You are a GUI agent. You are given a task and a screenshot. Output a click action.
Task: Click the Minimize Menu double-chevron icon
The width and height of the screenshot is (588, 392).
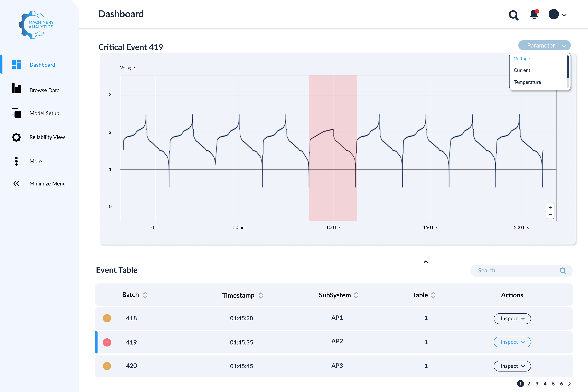16,184
